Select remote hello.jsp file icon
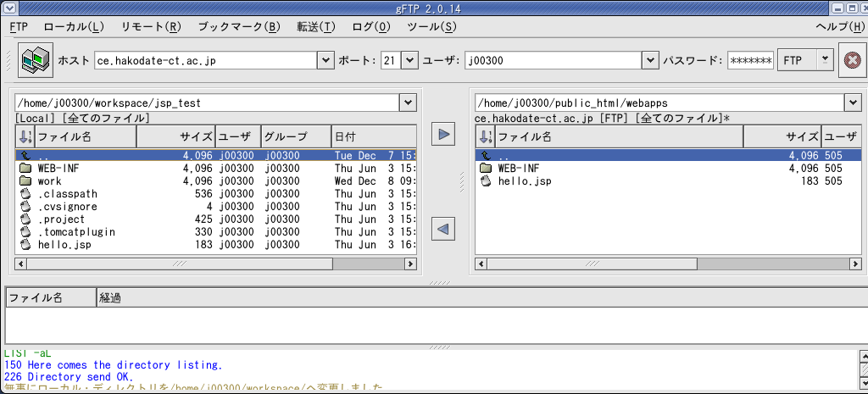The width and height of the screenshot is (868, 394). [486, 181]
